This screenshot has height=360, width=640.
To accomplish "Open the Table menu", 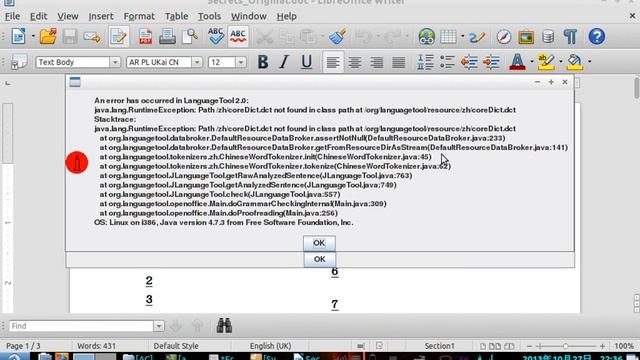I will 176,16.
